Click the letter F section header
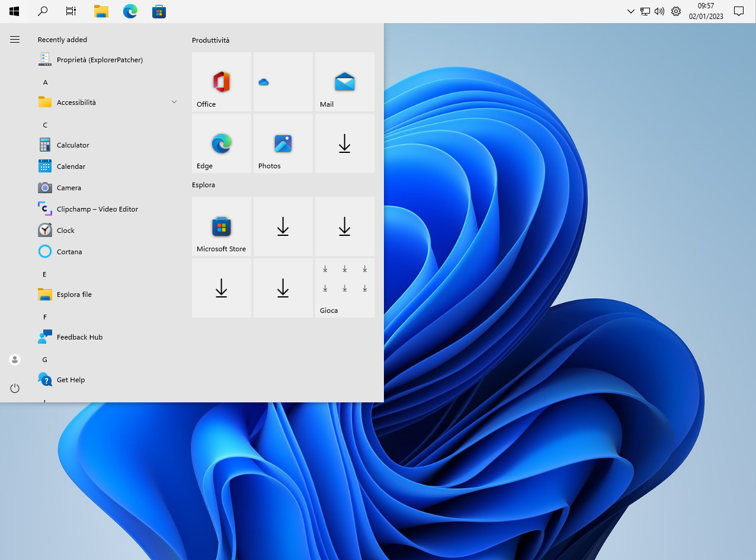This screenshot has height=560, width=756. click(x=44, y=317)
